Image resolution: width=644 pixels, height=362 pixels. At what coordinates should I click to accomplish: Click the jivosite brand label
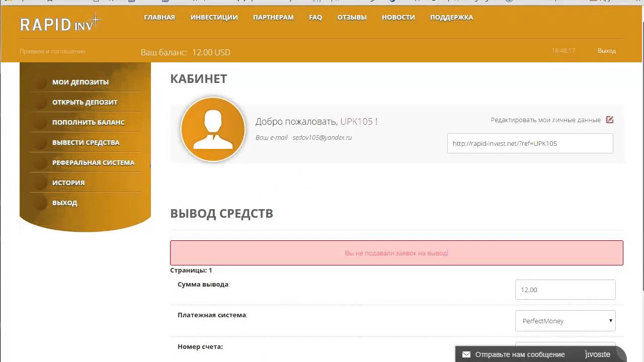[x=598, y=354]
